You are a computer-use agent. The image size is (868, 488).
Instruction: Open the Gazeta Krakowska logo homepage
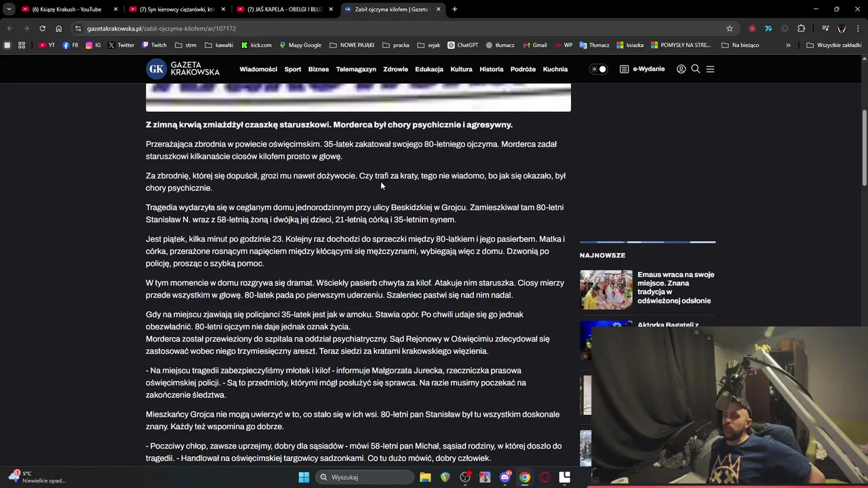click(183, 68)
